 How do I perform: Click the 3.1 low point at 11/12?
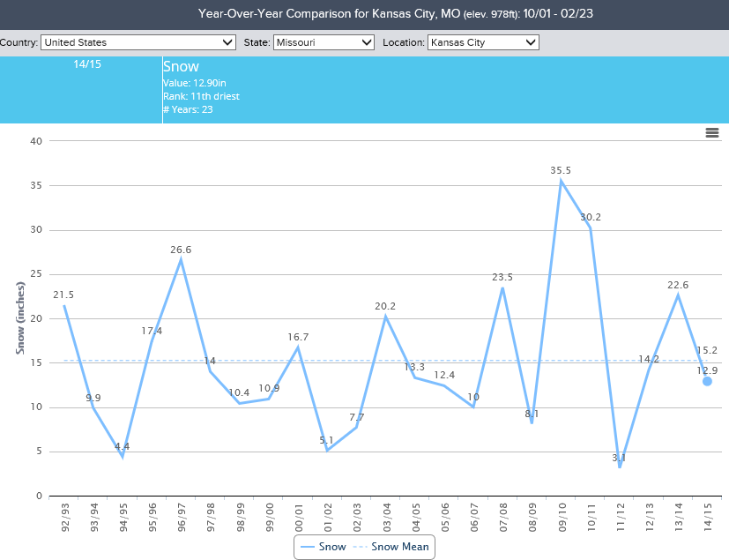620,467
